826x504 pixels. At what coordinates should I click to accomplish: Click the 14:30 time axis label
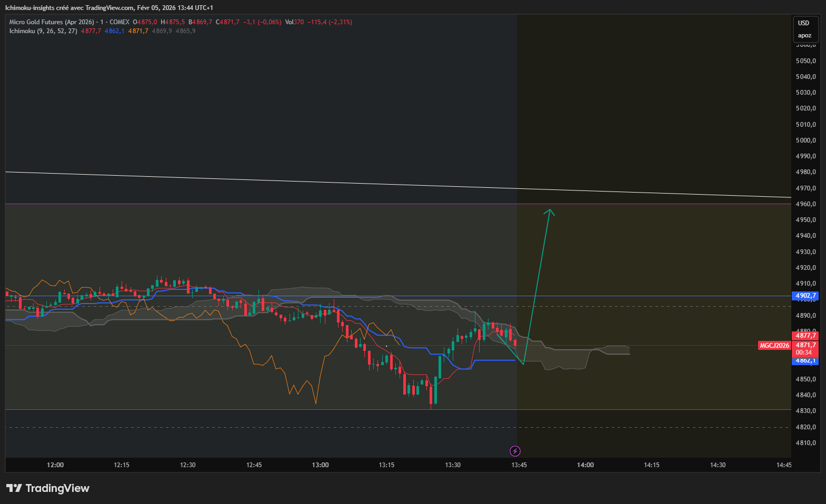pyautogui.click(x=718, y=465)
